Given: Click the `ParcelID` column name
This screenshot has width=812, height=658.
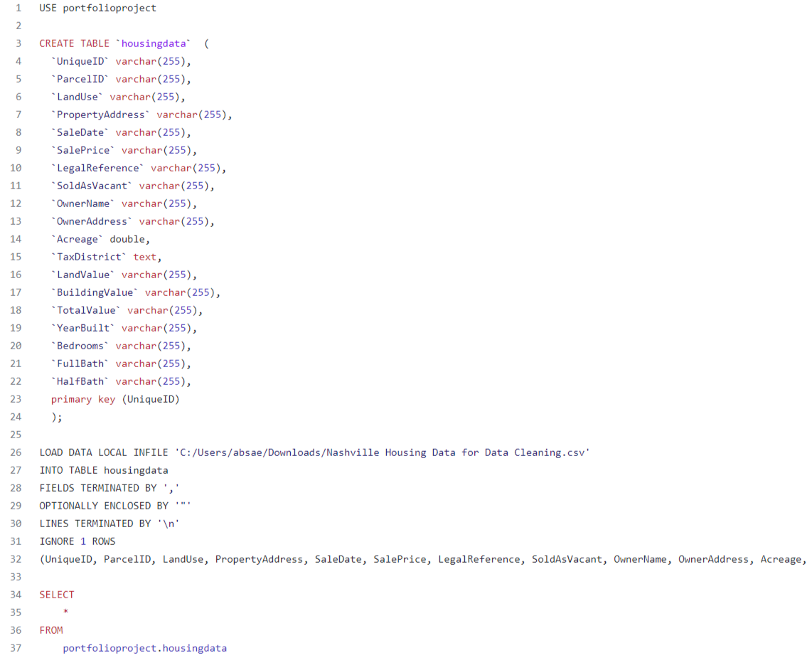Looking at the screenshot, I should [80, 79].
